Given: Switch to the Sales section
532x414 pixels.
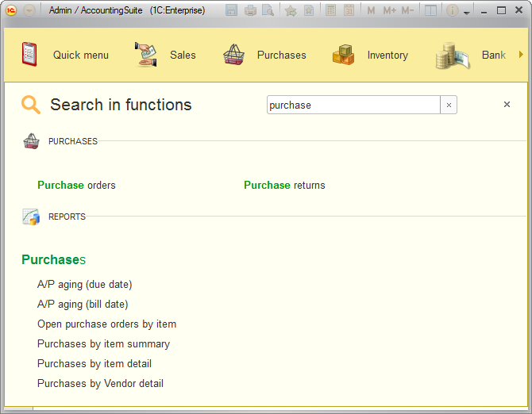Looking at the screenshot, I should point(183,55).
